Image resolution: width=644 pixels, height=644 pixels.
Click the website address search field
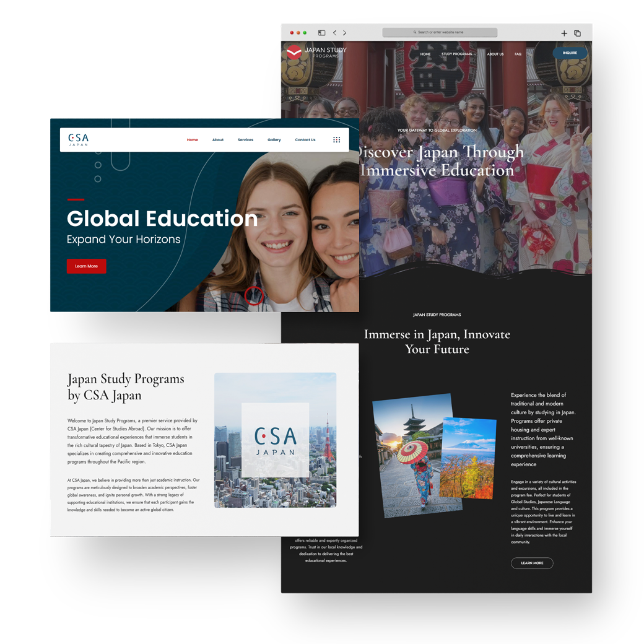pos(440,32)
